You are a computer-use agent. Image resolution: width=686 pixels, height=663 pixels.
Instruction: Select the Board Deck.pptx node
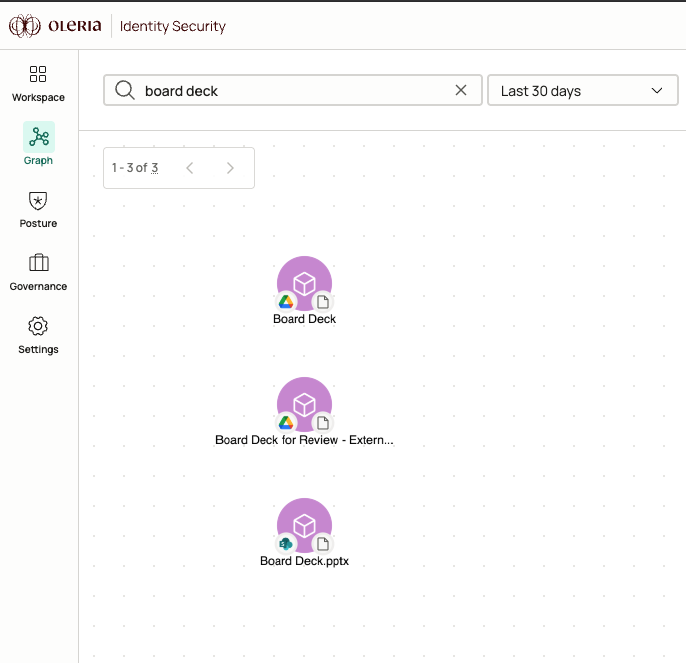304,526
